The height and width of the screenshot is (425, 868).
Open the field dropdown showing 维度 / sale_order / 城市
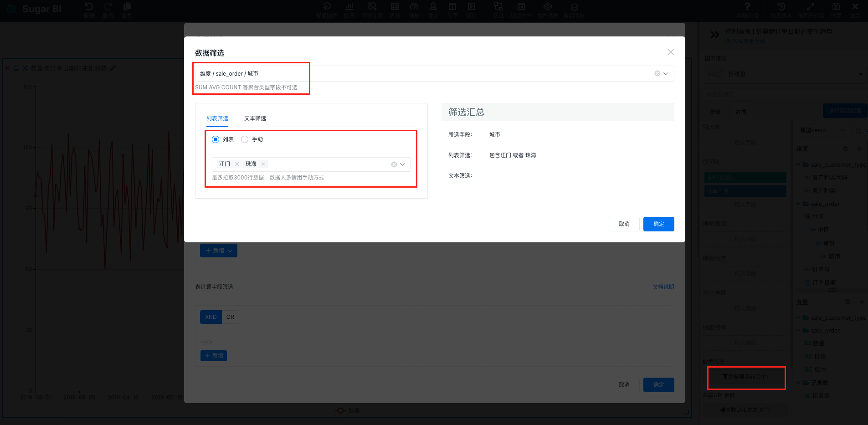click(434, 74)
